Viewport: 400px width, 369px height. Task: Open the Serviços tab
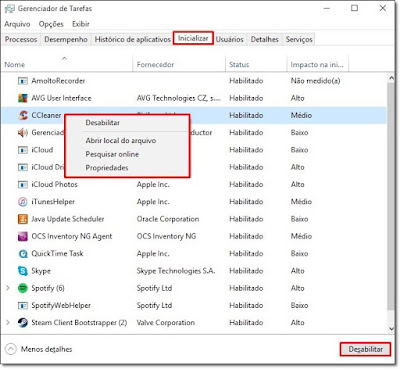(299, 39)
